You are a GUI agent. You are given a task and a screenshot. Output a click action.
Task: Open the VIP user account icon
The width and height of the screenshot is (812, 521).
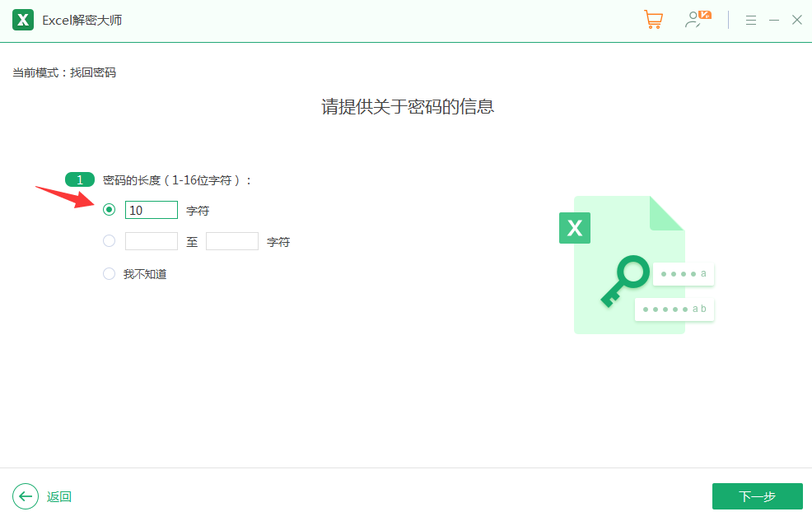click(x=697, y=20)
